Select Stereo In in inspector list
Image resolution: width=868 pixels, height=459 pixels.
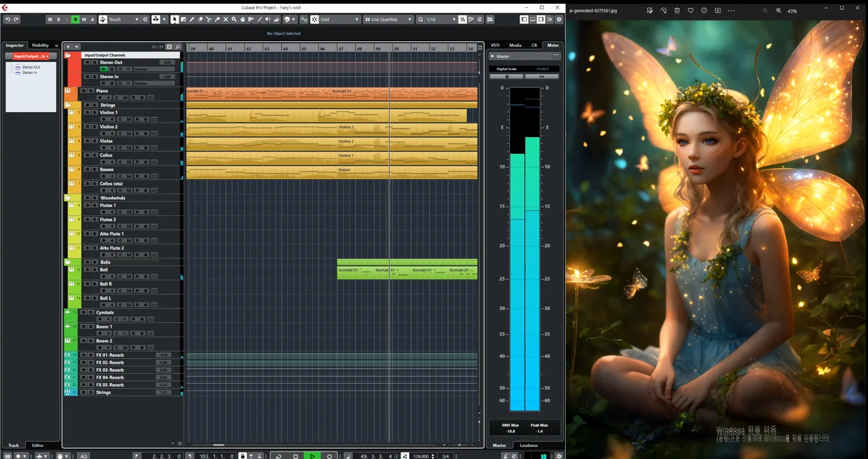coord(29,72)
